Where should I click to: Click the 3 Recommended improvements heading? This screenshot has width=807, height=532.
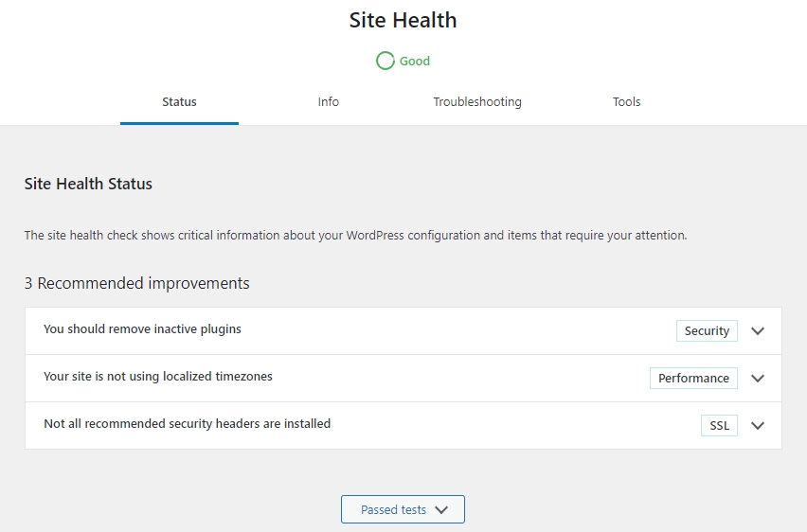click(x=137, y=283)
